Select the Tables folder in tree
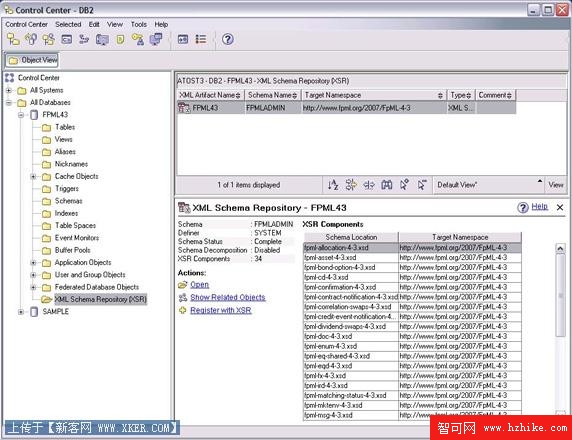572x440 pixels. tap(65, 127)
